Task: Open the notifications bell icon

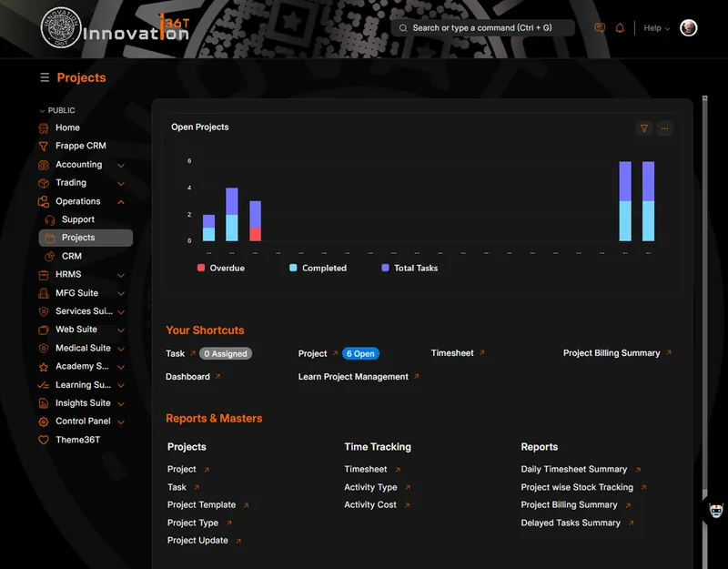Action: (620, 28)
